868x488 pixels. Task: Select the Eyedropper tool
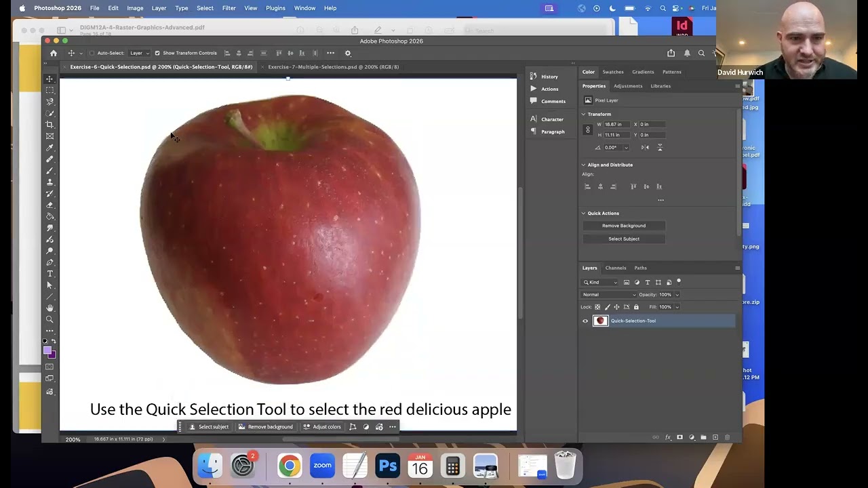[50, 147]
